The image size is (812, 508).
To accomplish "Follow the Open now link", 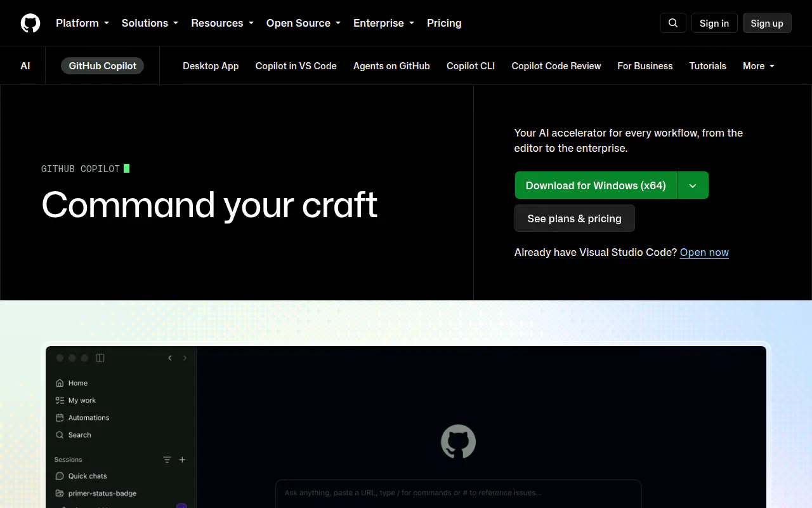I will click(704, 252).
